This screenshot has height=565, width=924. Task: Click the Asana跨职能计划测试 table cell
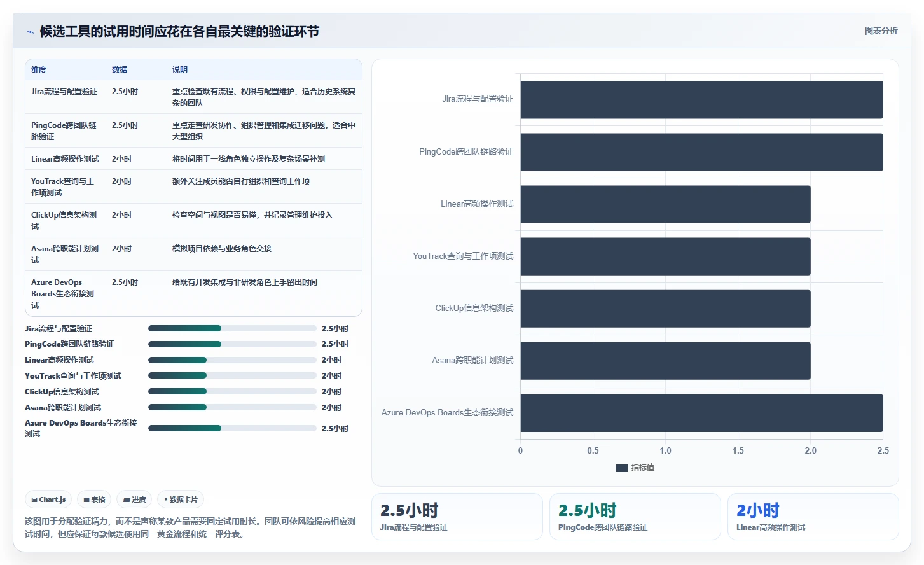[65, 255]
